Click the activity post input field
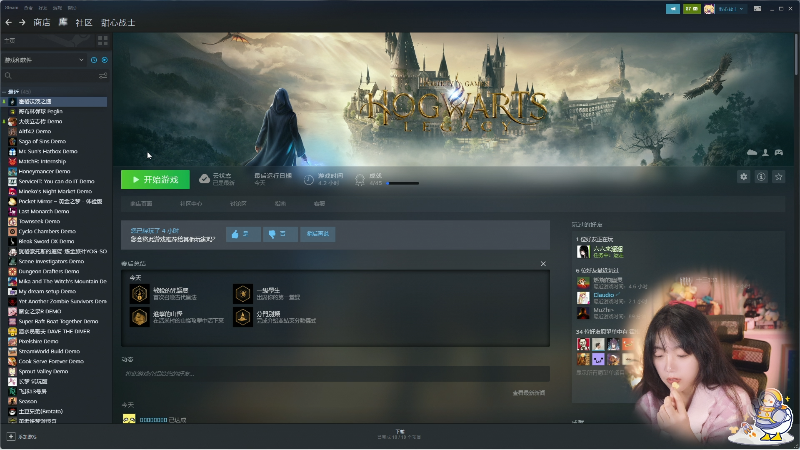800x450 pixels. click(x=335, y=373)
